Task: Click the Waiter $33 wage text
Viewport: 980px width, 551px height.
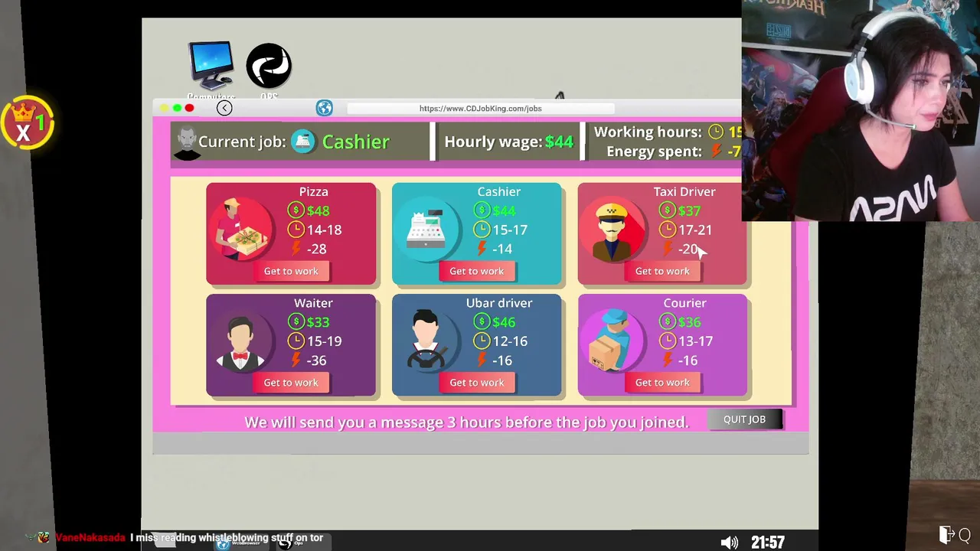Action: click(x=318, y=322)
